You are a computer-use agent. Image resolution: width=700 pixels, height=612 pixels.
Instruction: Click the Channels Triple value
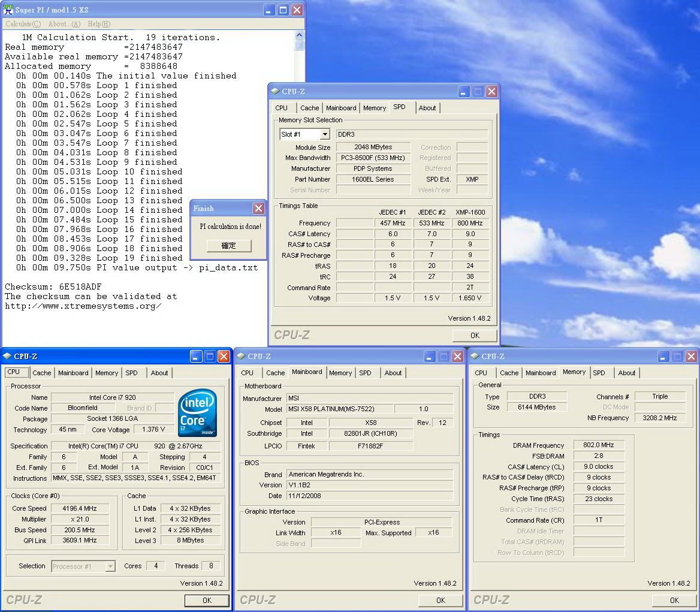click(x=660, y=396)
